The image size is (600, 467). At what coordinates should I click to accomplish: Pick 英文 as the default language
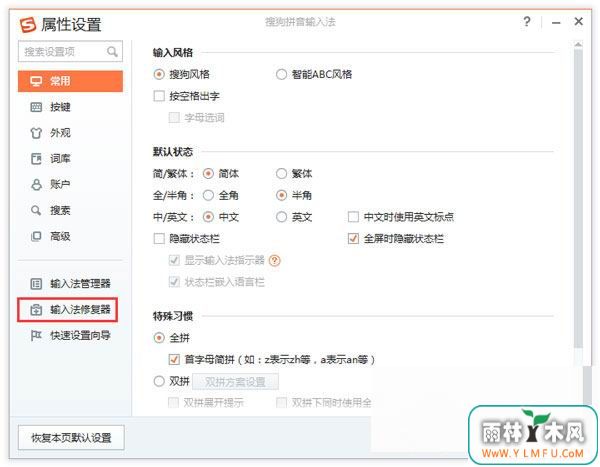tap(281, 217)
